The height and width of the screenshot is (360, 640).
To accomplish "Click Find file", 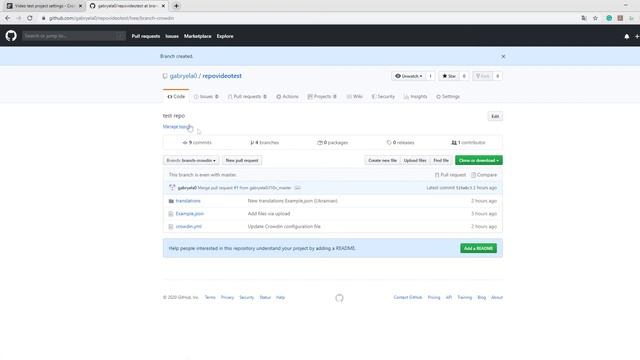I will [x=441, y=160].
